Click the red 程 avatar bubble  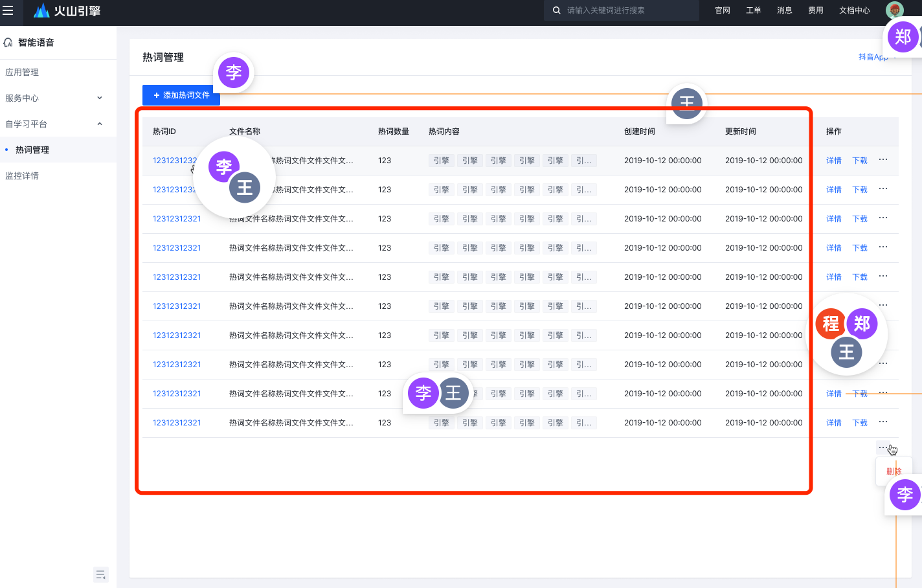[831, 323]
